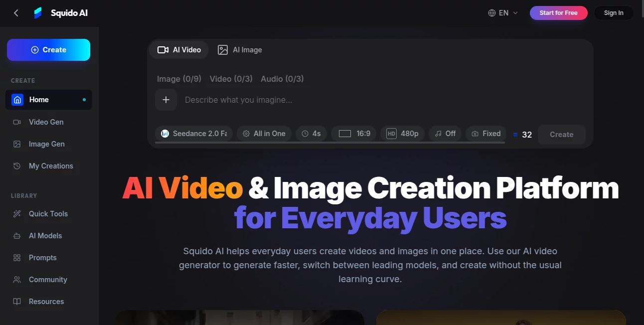Open Home in the sidebar
This screenshot has width=644, height=325.
click(48, 100)
